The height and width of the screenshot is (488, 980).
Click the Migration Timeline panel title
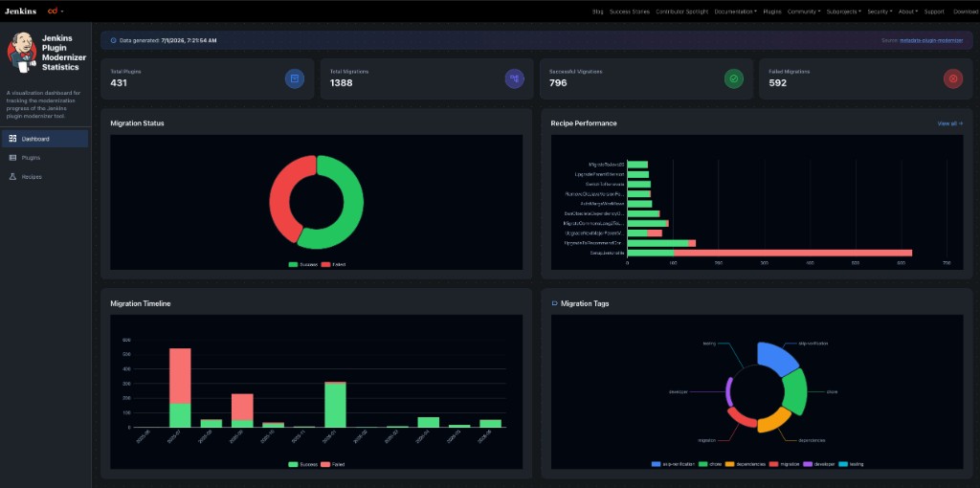tap(140, 303)
